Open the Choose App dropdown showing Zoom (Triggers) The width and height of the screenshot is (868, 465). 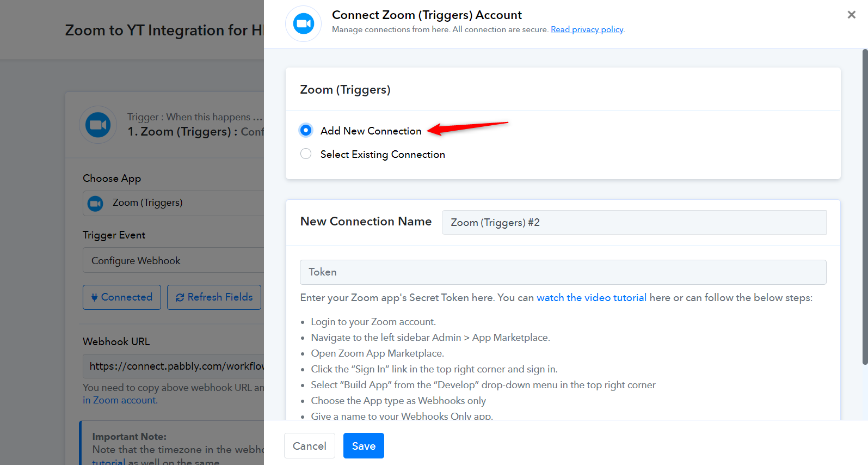(x=174, y=203)
